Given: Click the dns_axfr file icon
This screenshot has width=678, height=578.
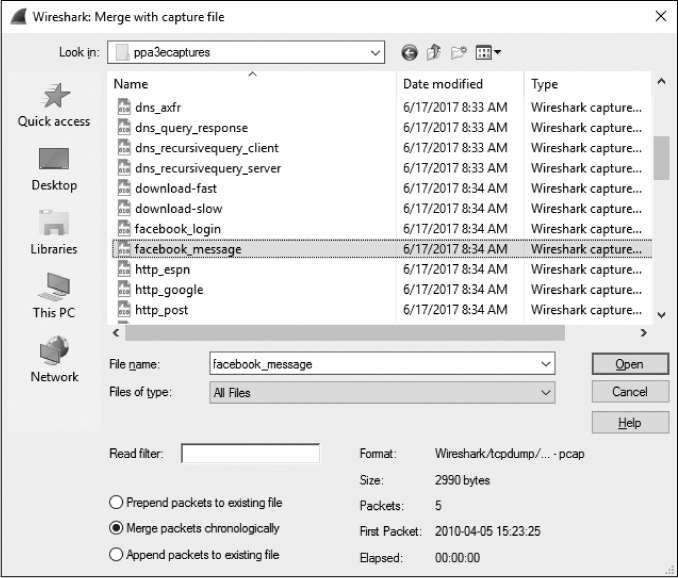Looking at the screenshot, I should 124,107.
